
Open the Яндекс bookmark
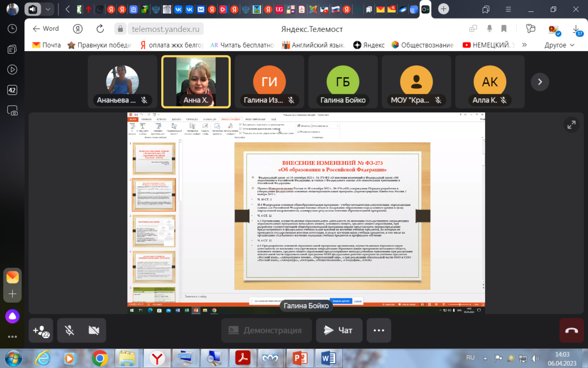click(x=369, y=45)
